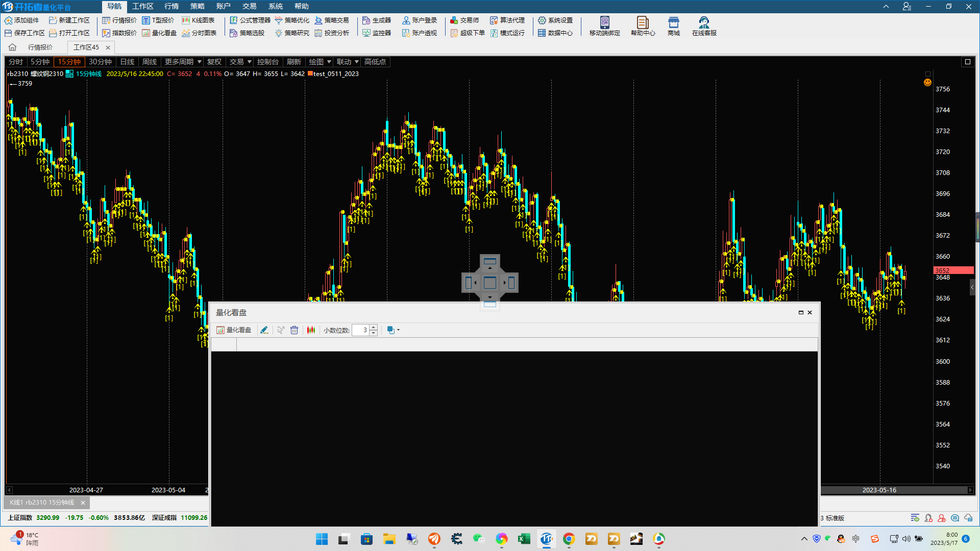This screenshot has width=980, height=551.
Task: Open the 分时图表 intraday chart
Action: (199, 33)
